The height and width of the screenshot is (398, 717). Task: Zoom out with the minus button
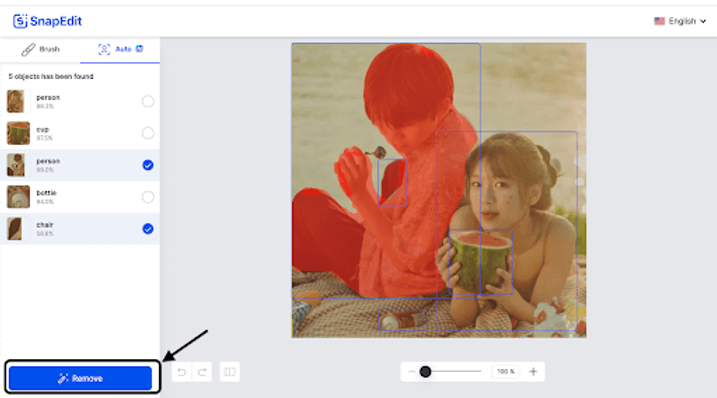(412, 371)
